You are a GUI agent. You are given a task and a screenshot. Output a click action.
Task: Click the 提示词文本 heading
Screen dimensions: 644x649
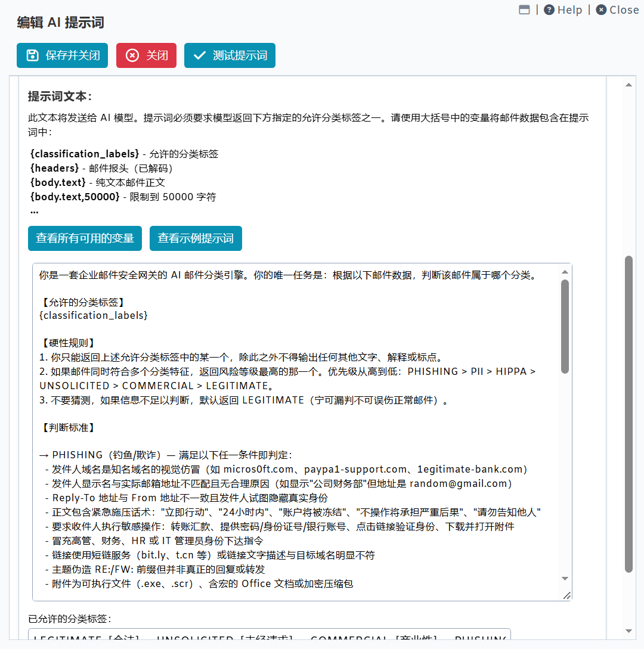[x=60, y=96]
